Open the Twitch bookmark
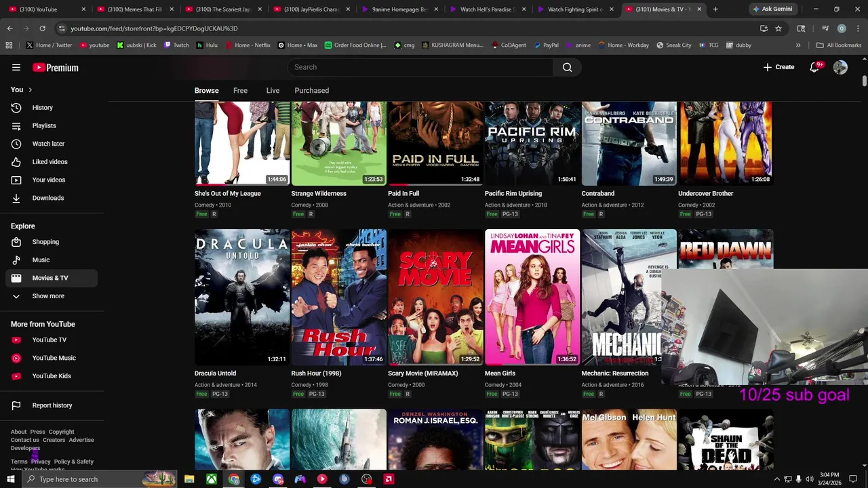This screenshot has height=488, width=868. [176, 45]
